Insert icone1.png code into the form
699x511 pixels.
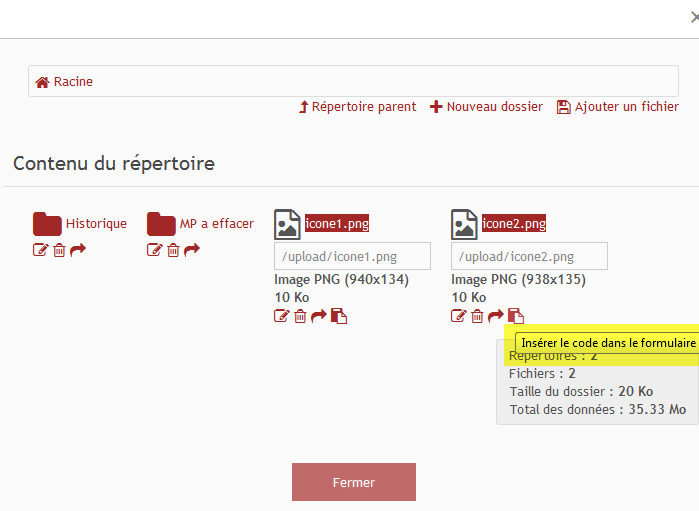coord(339,316)
